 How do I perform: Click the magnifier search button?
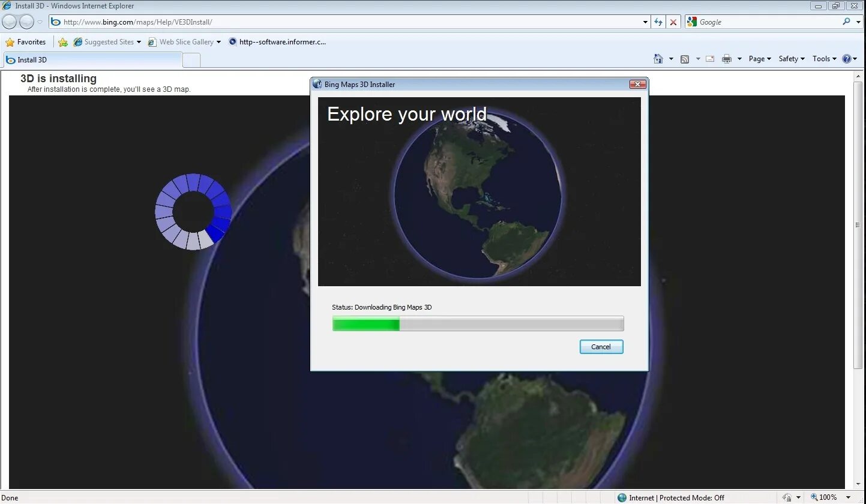846,22
